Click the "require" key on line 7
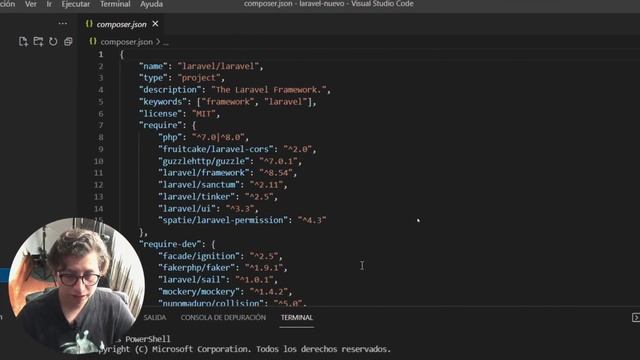This screenshot has width=640, height=360. click(160, 125)
